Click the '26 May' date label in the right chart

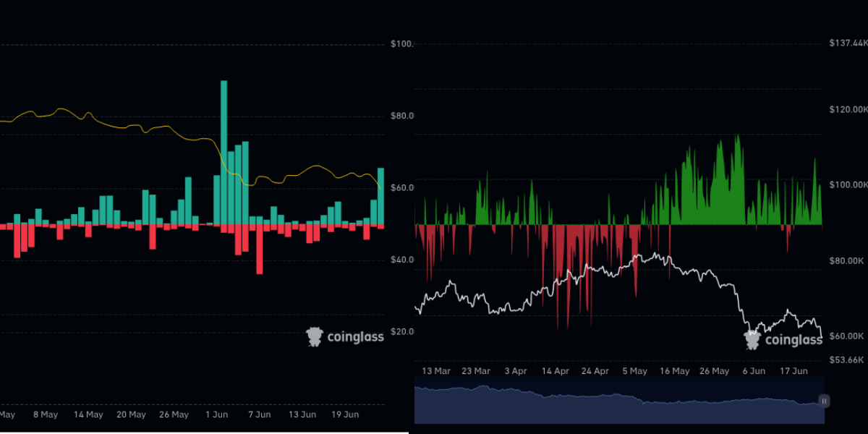point(714,370)
